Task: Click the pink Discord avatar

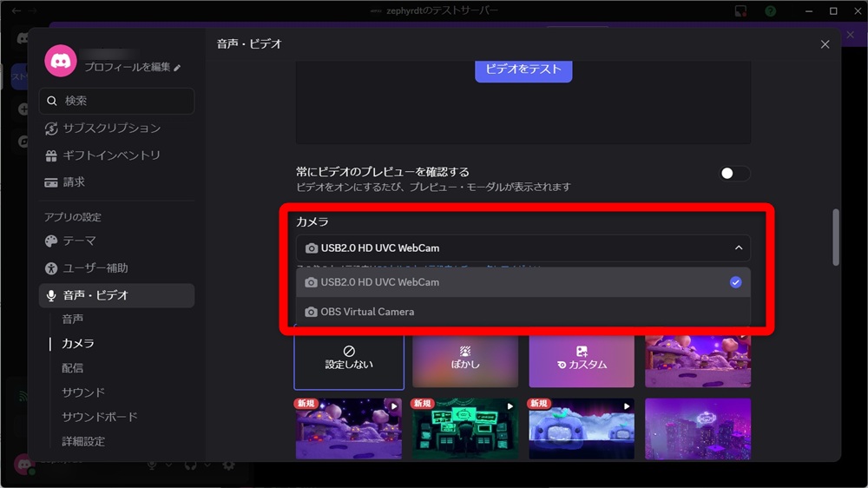Action: click(x=61, y=61)
